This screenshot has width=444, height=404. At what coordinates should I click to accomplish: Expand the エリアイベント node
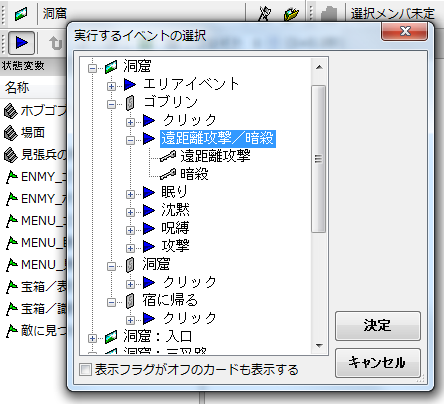tap(111, 86)
